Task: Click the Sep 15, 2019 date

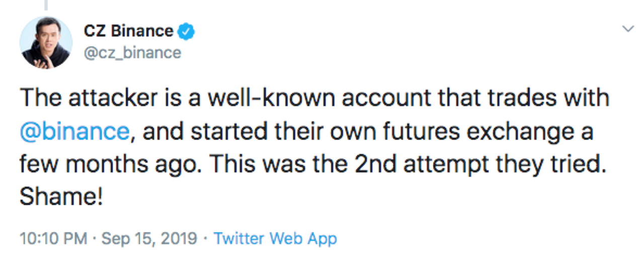Action: pyautogui.click(x=149, y=238)
